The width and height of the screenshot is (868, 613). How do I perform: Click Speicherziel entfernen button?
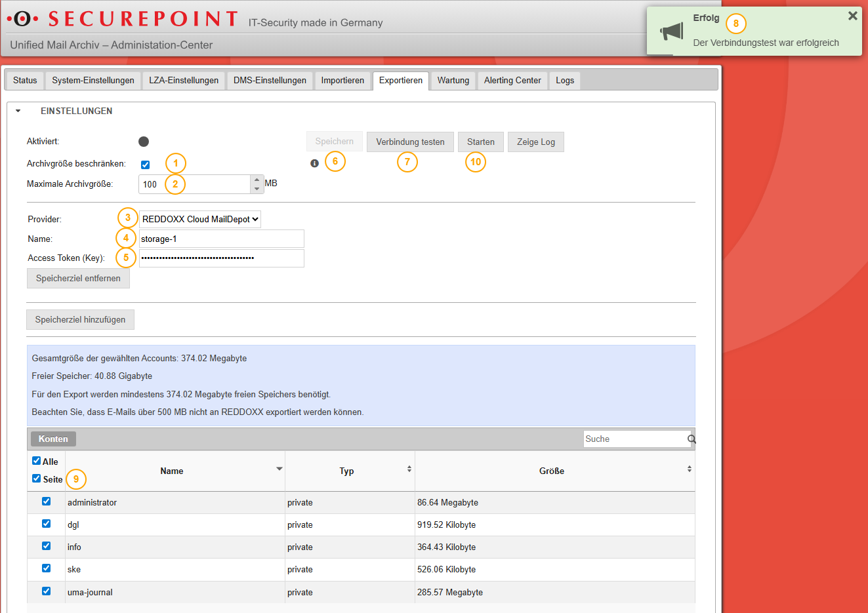click(78, 279)
